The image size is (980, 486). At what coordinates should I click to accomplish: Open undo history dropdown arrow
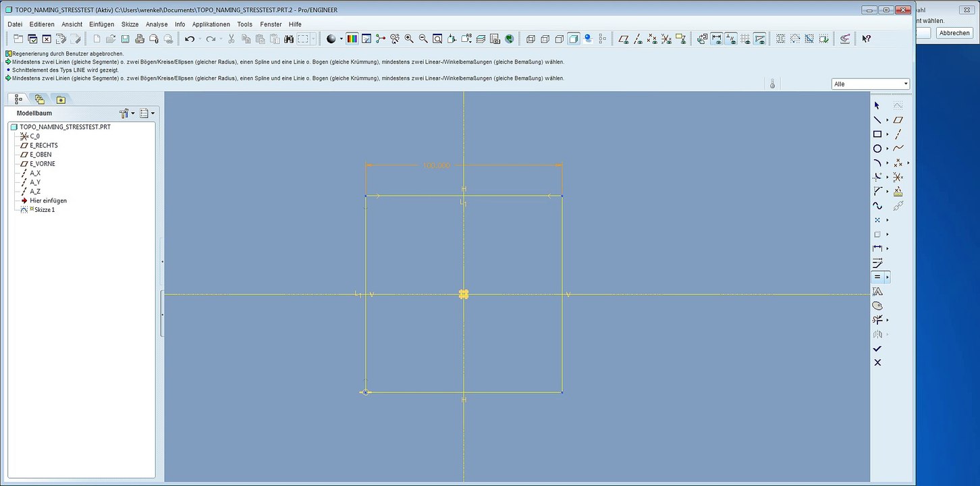coord(200,39)
